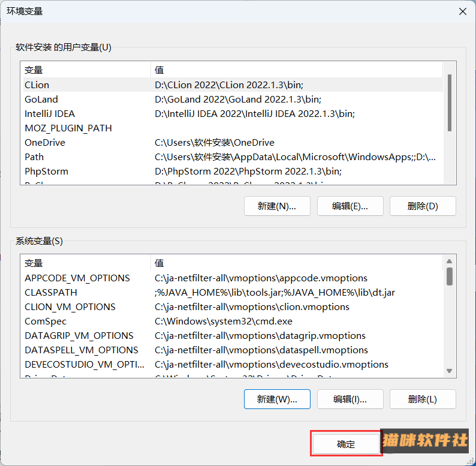Click the 确定 button
The image size is (476, 466).
pos(346,444)
